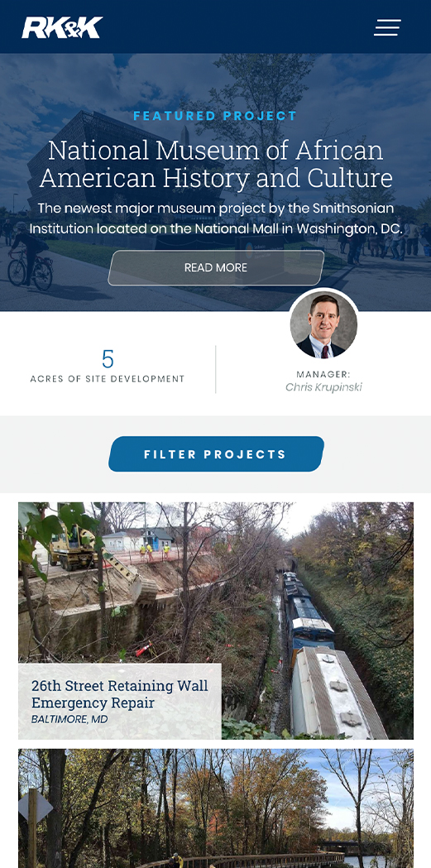Click the RK&K logo
This screenshot has width=431, height=868.
coord(62,27)
